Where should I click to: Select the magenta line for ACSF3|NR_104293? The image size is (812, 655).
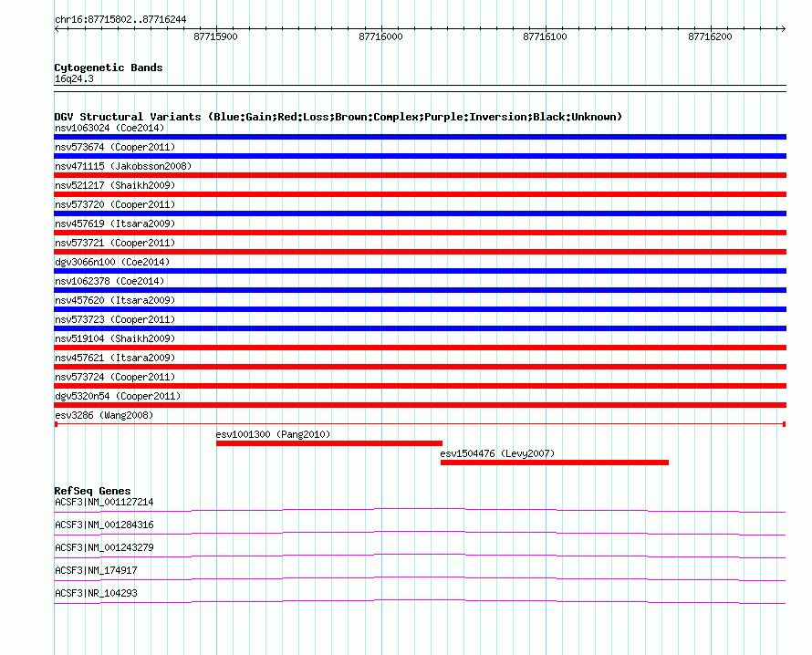coord(420,602)
